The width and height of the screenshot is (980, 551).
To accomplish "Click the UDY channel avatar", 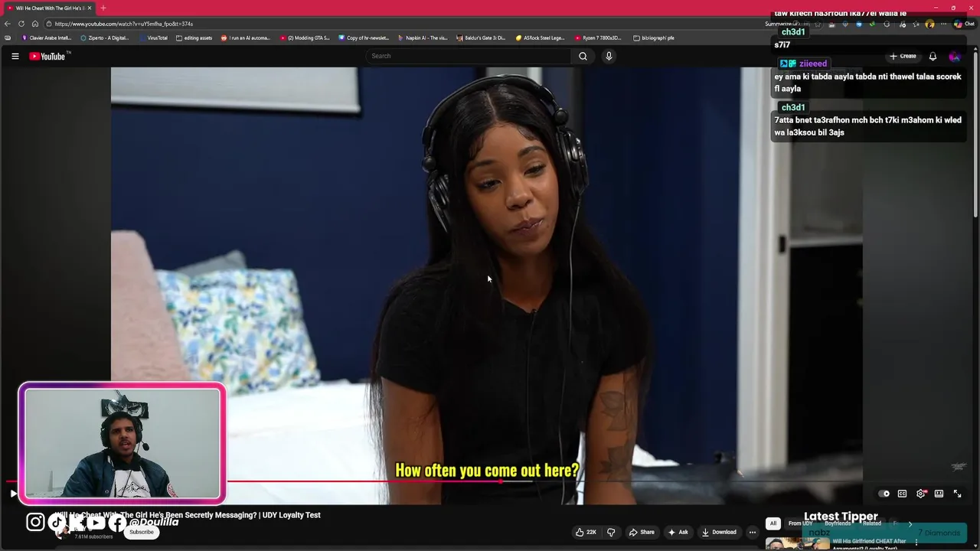I will pyautogui.click(x=60, y=533).
